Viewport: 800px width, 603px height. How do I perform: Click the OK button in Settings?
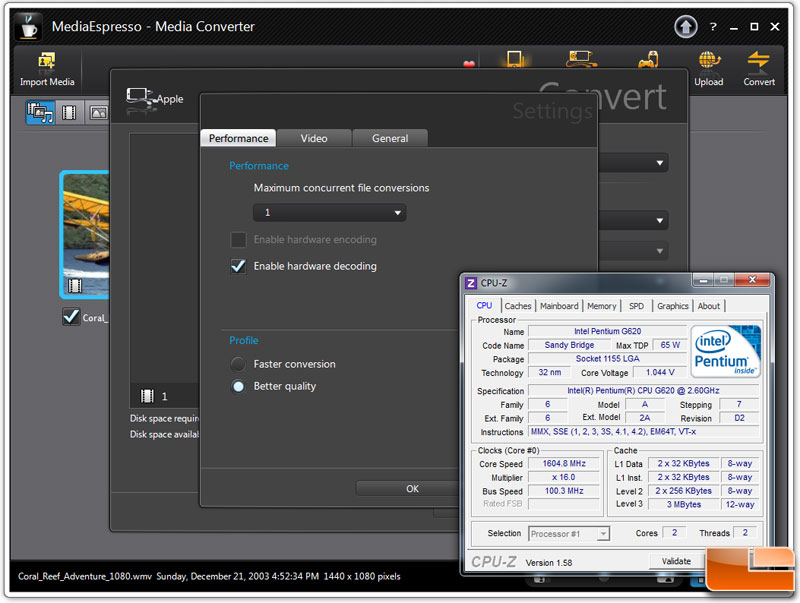(x=412, y=489)
